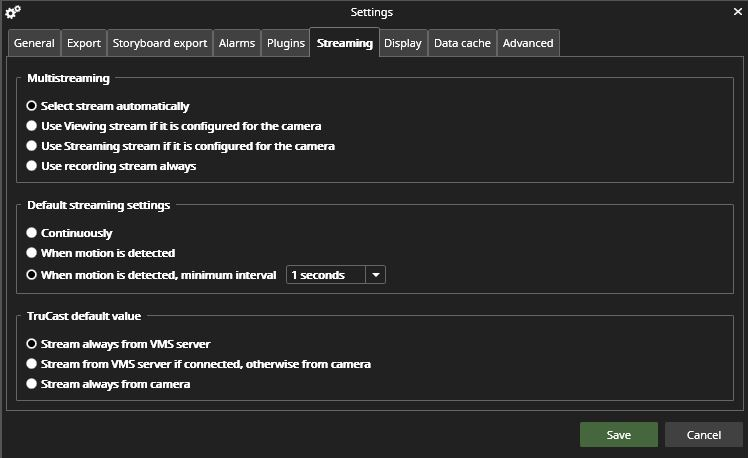This screenshot has height=458, width=749.
Task: Choose 'When motion is detected' radio button
Action: coord(32,253)
